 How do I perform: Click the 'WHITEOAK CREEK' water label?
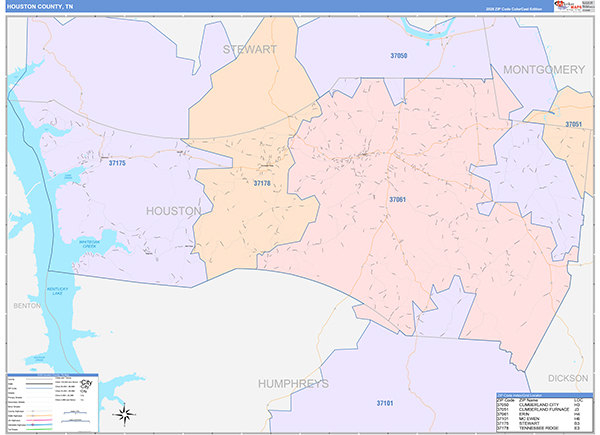click(89, 244)
